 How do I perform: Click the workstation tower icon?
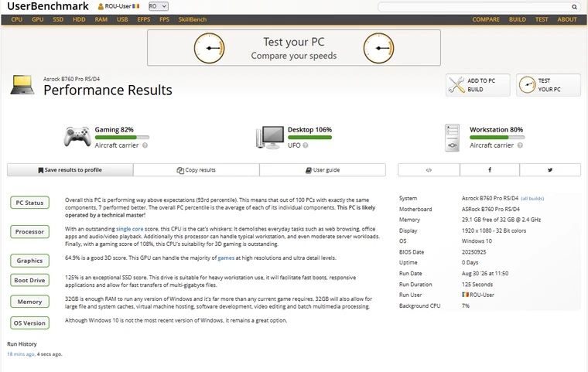(x=453, y=138)
